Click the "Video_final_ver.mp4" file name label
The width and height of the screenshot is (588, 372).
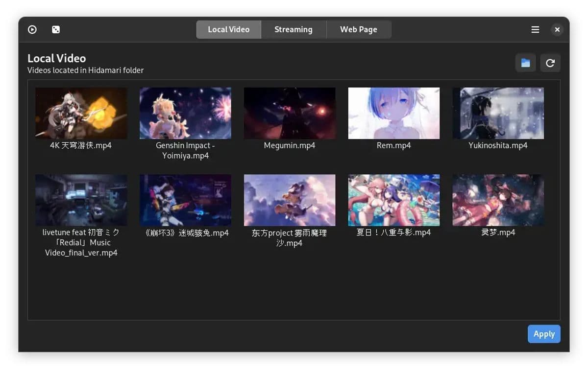[81, 253]
